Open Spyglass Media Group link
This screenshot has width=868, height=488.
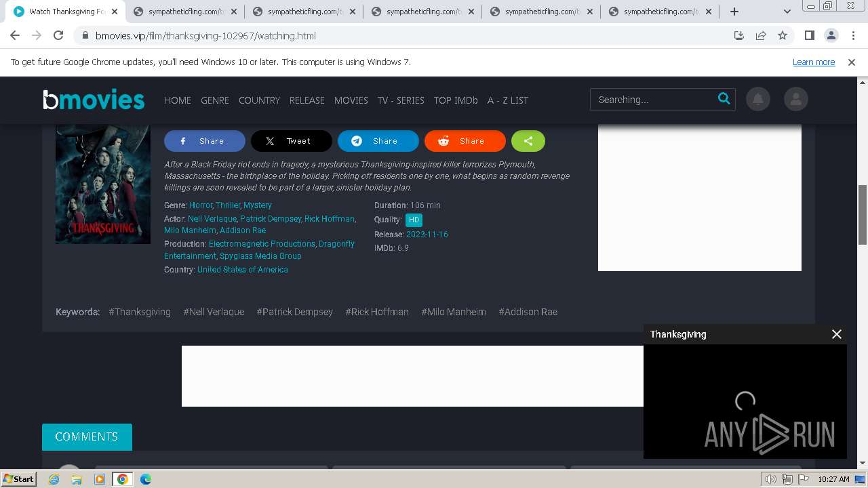(x=260, y=256)
